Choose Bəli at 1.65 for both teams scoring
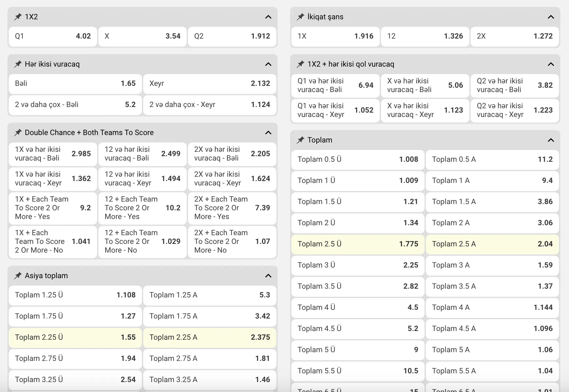The height and width of the screenshot is (392, 569). tap(75, 84)
